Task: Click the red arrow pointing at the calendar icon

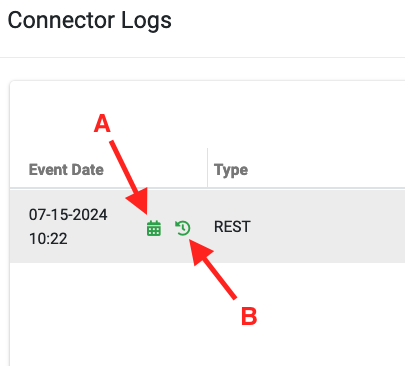Action: pyautogui.click(x=131, y=177)
